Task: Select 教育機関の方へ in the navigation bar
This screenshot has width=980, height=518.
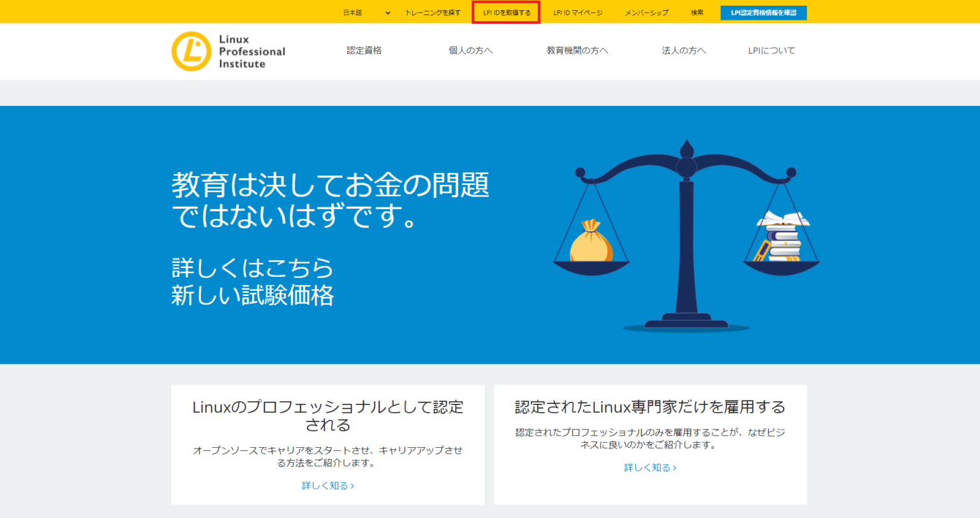Action: pyautogui.click(x=577, y=50)
